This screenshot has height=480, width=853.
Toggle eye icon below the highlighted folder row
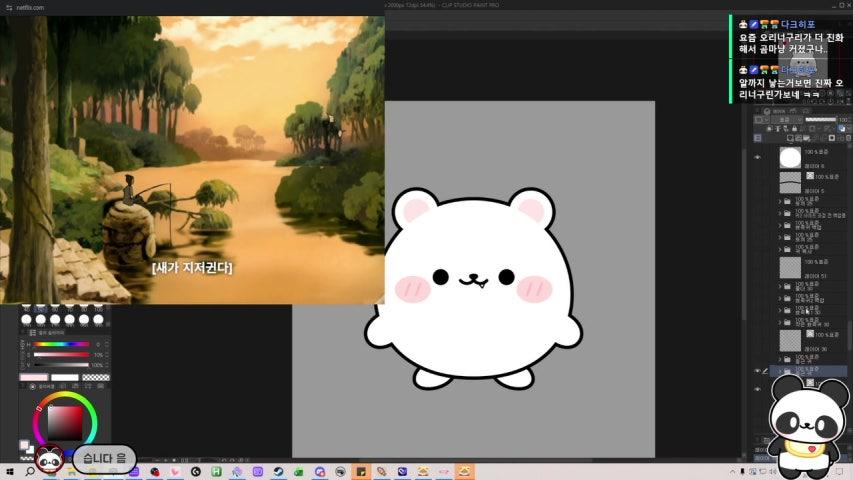757,389
